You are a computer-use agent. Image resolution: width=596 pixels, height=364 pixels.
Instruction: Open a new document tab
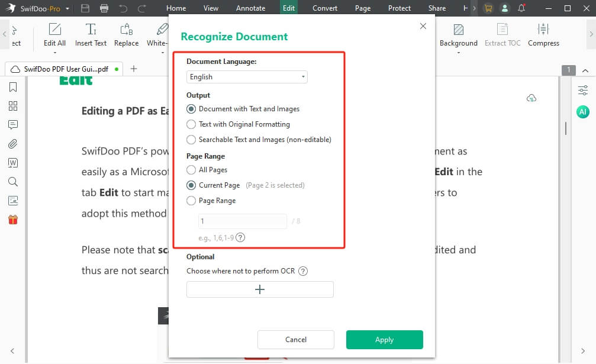(x=134, y=69)
